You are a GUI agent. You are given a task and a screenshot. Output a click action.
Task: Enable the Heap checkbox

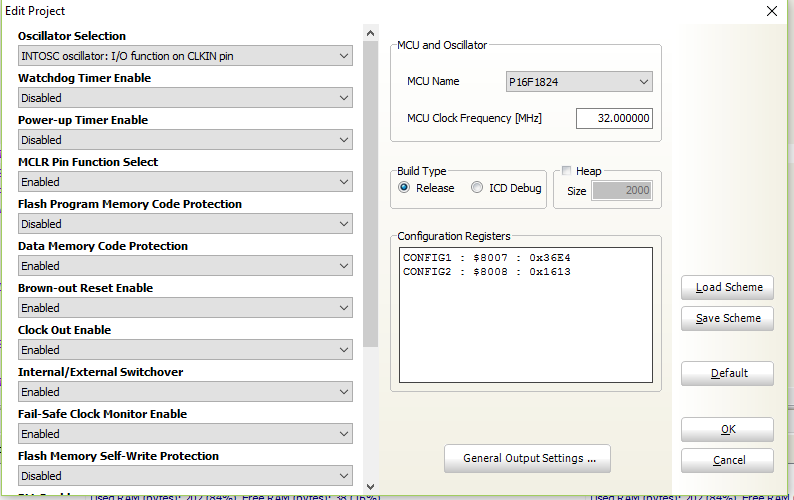[567, 171]
